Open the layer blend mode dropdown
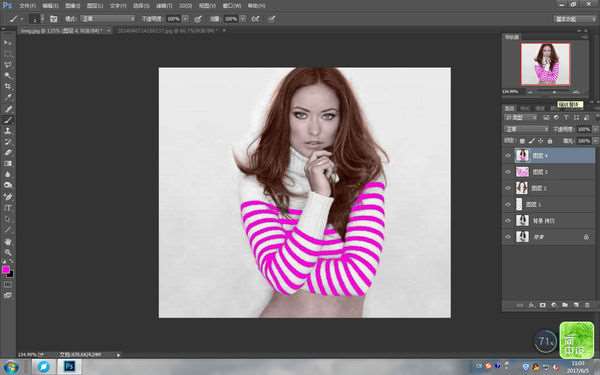600x375 pixels. [526, 129]
